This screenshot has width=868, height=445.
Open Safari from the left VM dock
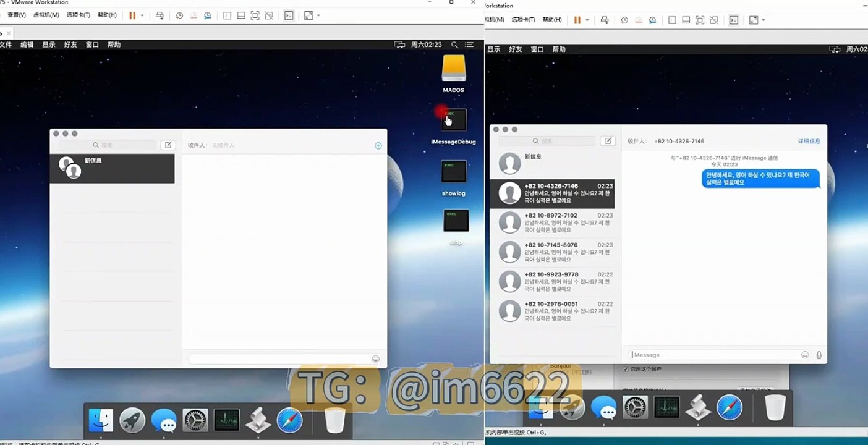pyautogui.click(x=290, y=420)
